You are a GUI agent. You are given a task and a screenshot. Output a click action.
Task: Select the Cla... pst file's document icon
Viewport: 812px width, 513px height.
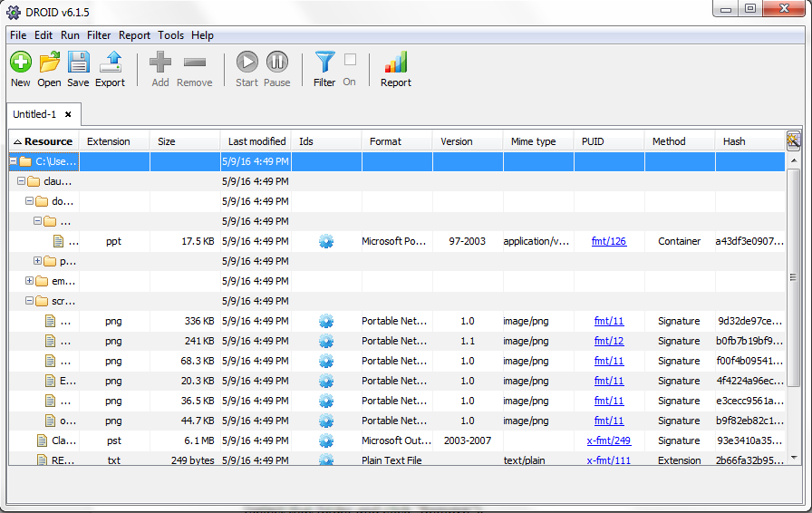[42, 440]
